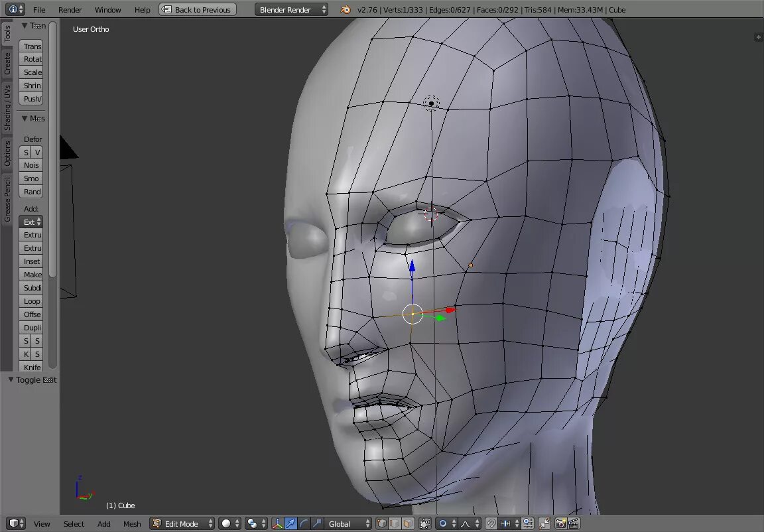Open the File menu

[x=39, y=10]
